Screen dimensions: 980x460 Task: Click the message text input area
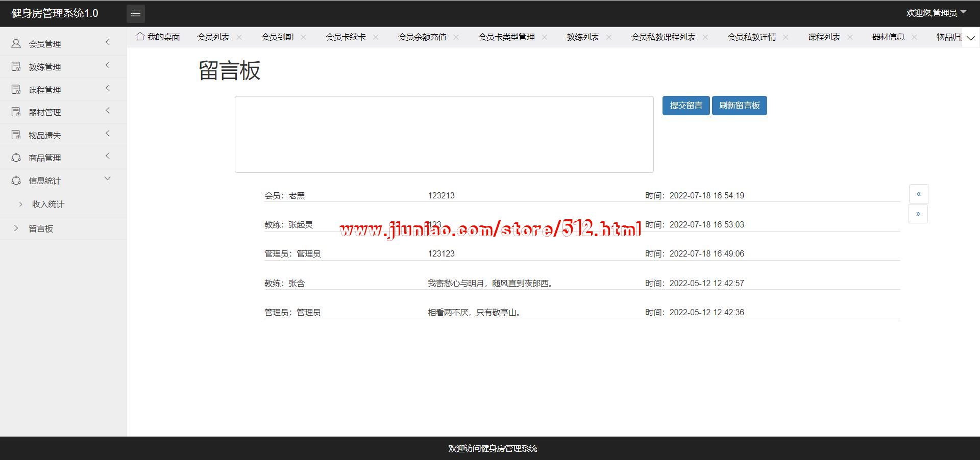tap(444, 134)
